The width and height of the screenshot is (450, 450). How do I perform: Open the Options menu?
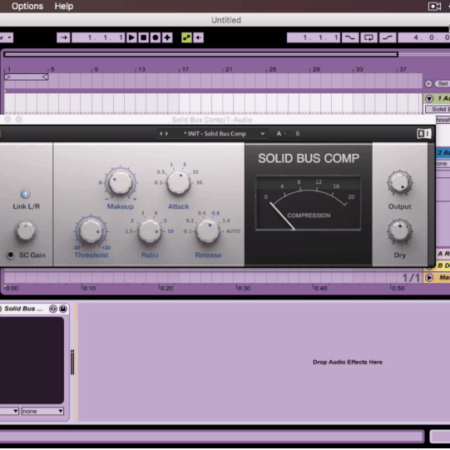[x=27, y=6]
